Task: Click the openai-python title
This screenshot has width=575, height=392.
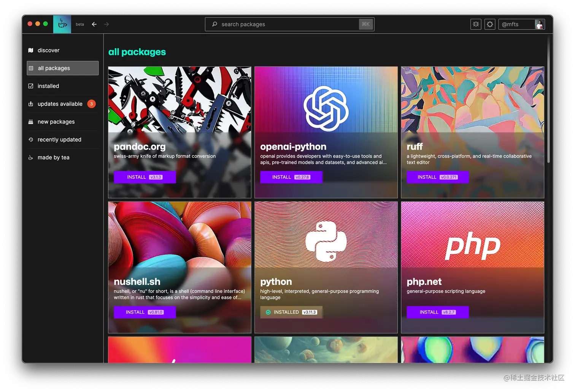Action: tap(293, 147)
